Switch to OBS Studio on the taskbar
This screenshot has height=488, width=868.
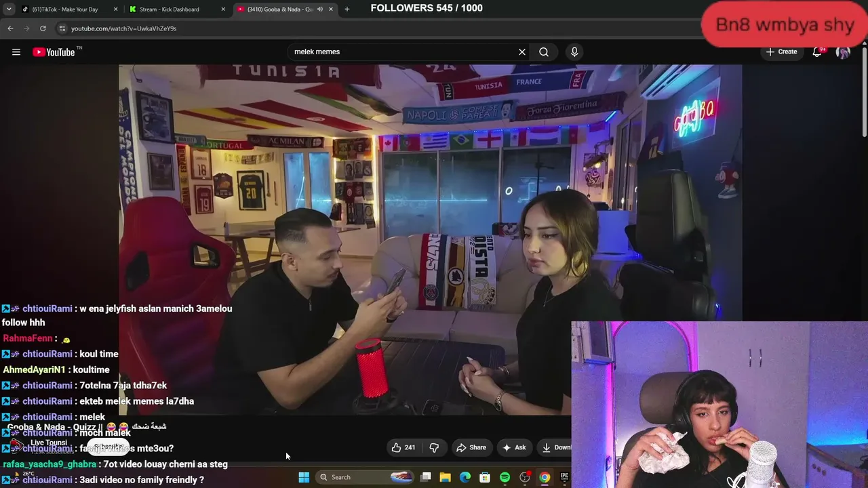[525, 477]
